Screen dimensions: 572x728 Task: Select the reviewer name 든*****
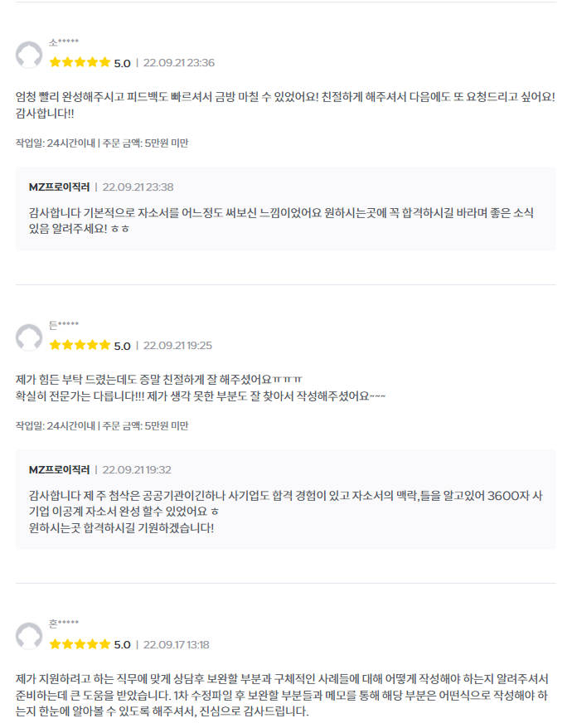(64, 325)
